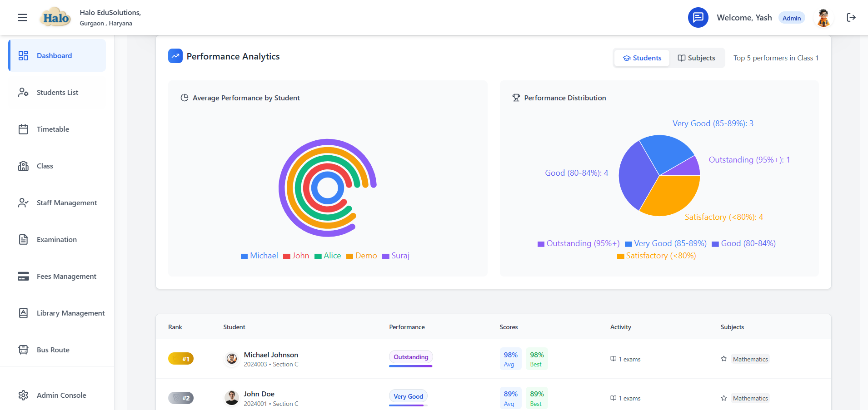The image size is (868, 410).
Task: Click the Admin Console gear icon
Action: (x=23, y=395)
